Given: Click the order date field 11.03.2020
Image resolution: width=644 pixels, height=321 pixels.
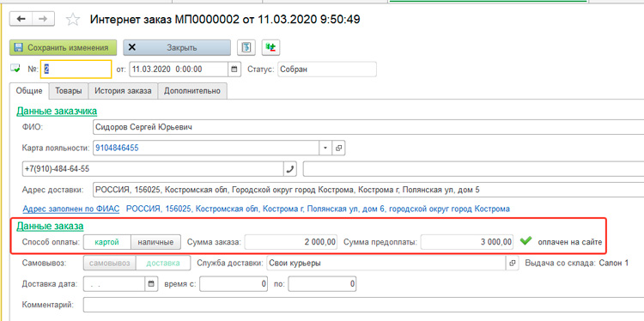Looking at the screenshot, I should [179, 70].
